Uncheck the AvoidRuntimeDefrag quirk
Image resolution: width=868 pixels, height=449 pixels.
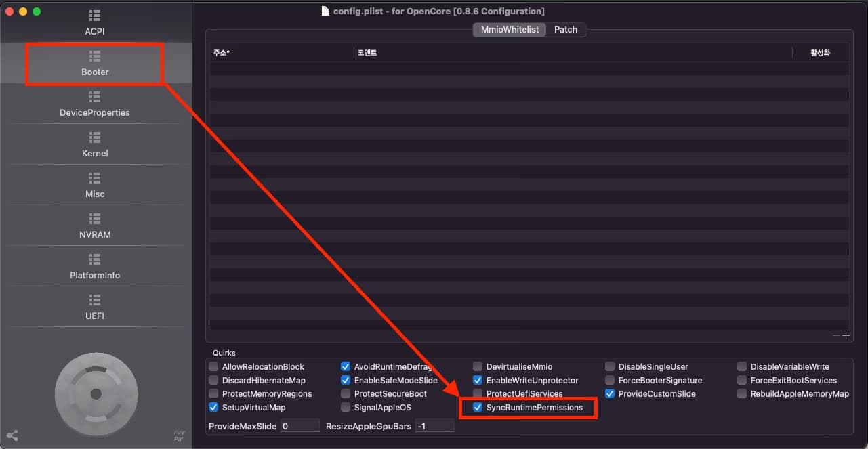tap(346, 367)
